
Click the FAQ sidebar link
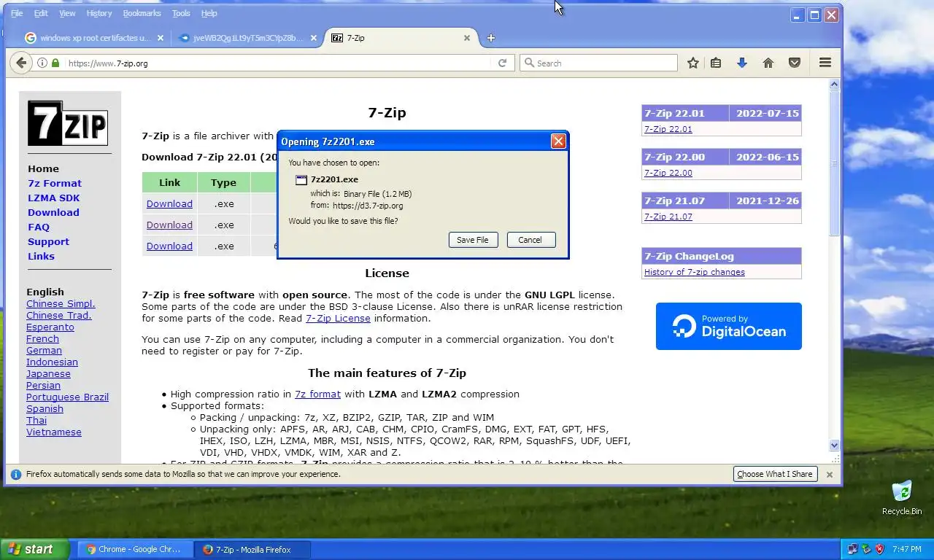[x=39, y=227]
